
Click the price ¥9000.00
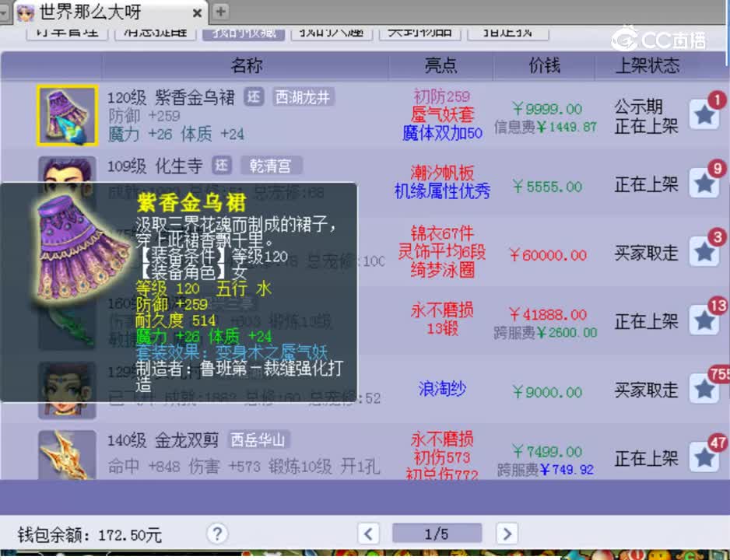click(x=547, y=392)
